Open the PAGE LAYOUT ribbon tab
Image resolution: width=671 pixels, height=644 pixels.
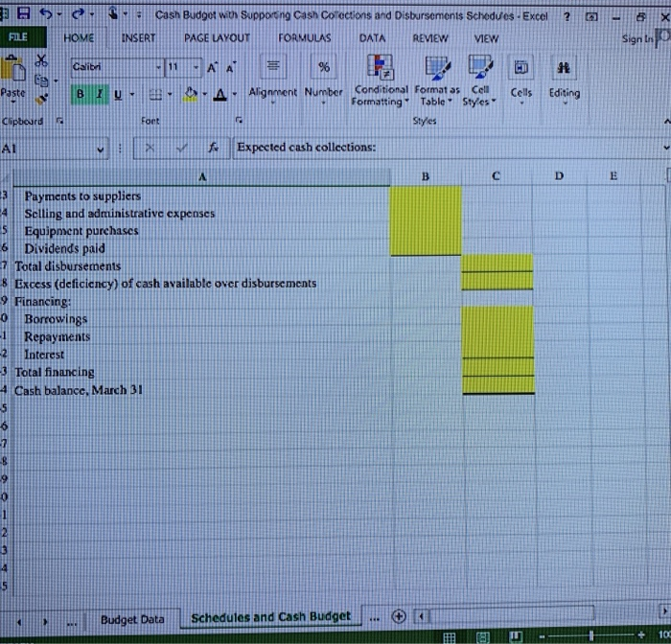(x=217, y=38)
